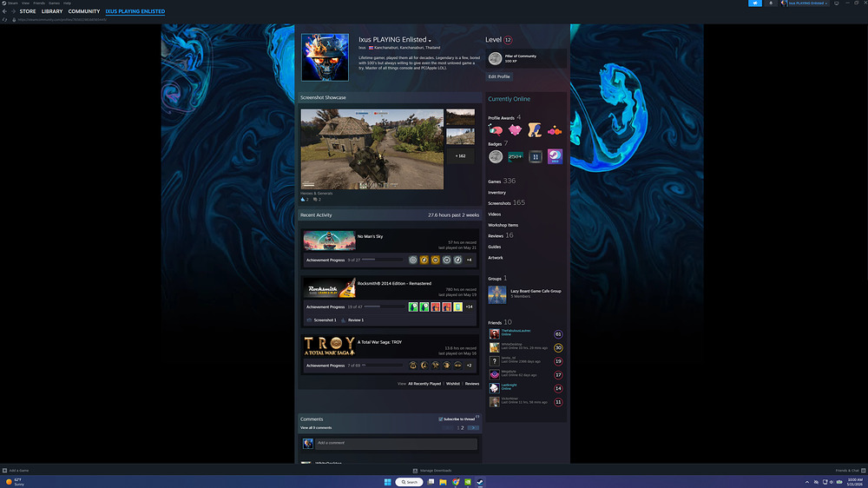
Task: Open the purple Steam 2022 badge
Action: point(555,157)
